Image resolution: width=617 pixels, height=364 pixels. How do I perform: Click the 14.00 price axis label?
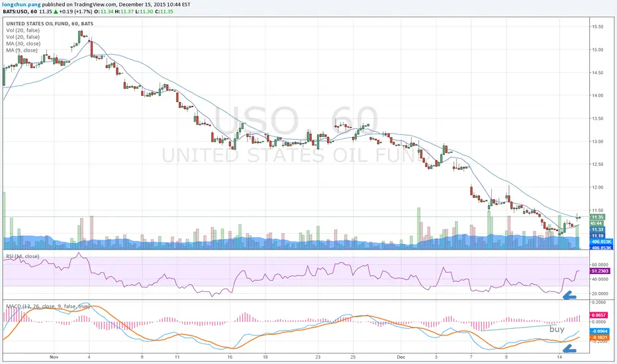[x=597, y=95]
